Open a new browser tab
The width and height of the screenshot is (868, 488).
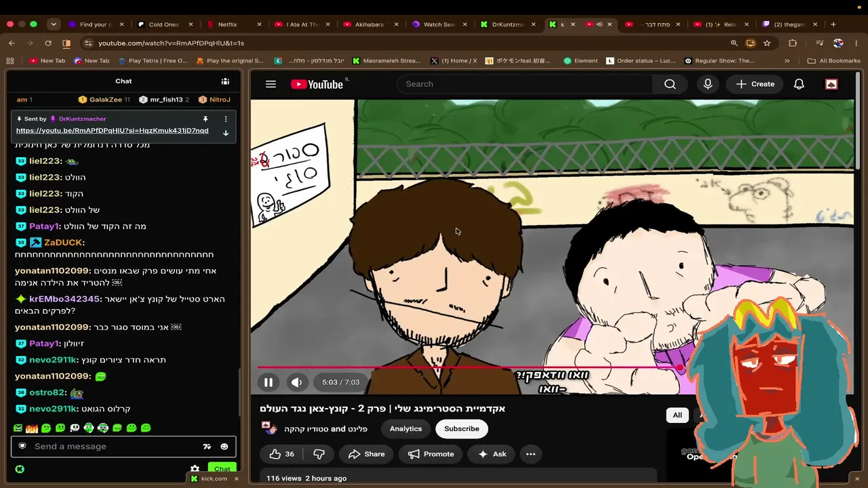click(x=833, y=24)
